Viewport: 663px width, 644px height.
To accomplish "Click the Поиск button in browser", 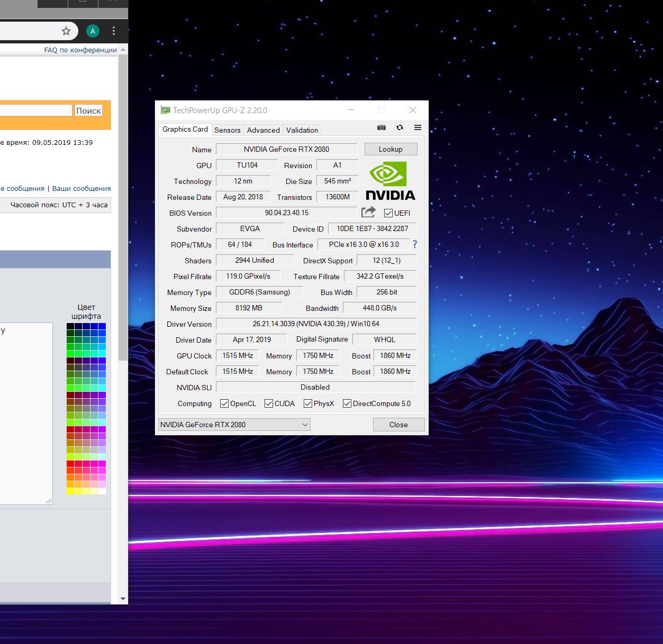I will point(88,111).
